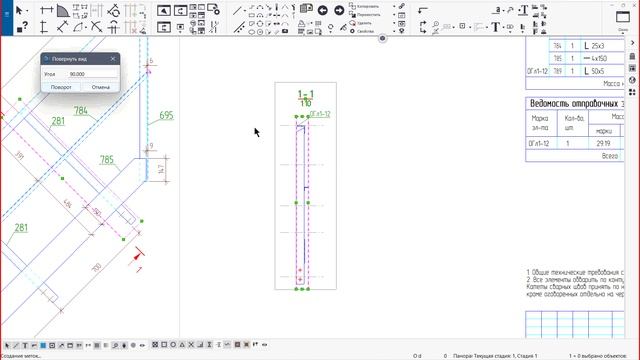Toggle select lines switch in bottom toolbar
The image size is (640, 360).
pos(16,345)
